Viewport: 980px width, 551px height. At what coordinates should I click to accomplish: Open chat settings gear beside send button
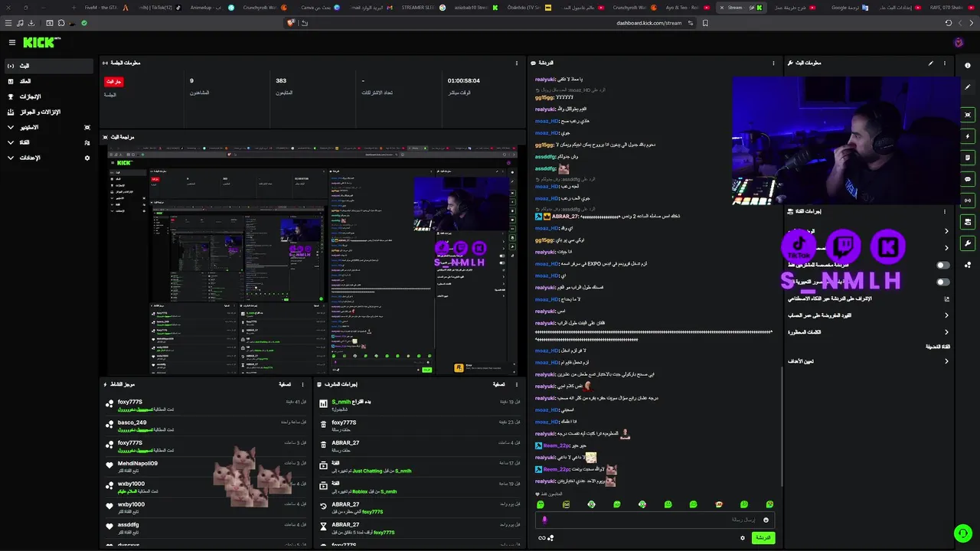(742, 538)
